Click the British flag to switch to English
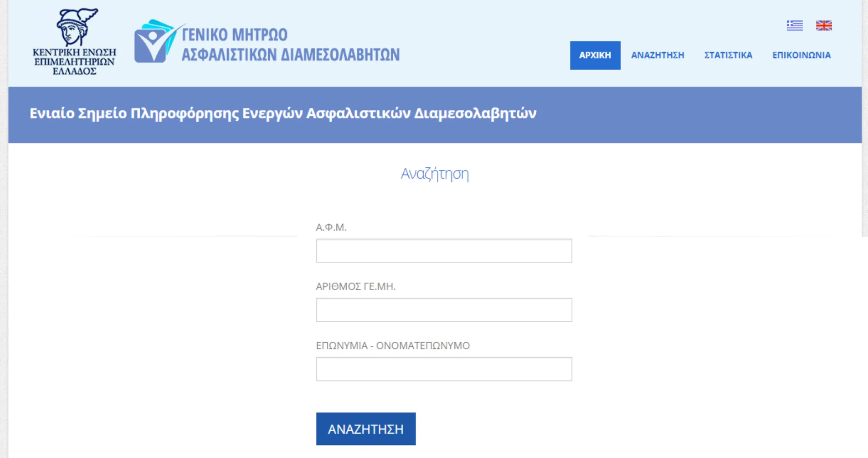This screenshot has width=868, height=458. click(824, 25)
